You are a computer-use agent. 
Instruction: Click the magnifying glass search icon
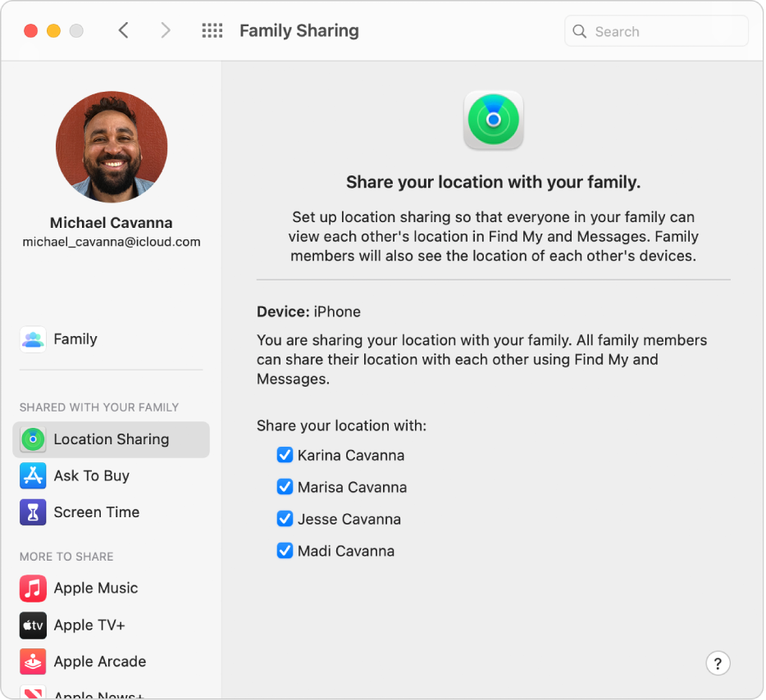(579, 31)
